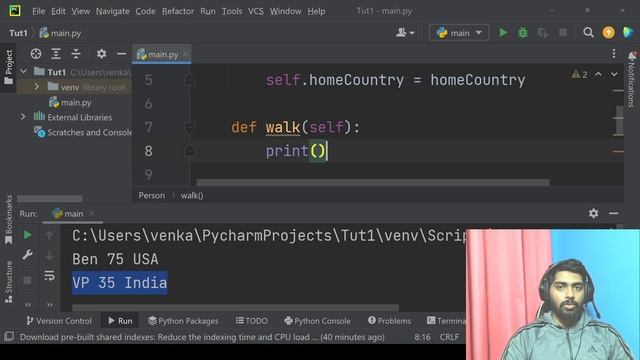Hide the Project tool window

coord(121,53)
